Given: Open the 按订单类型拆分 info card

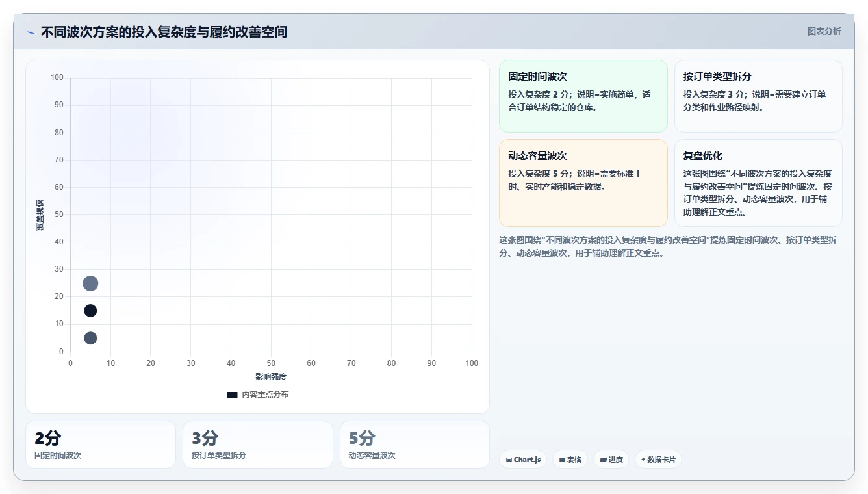Looking at the screenshot, I should click(758, 96).
